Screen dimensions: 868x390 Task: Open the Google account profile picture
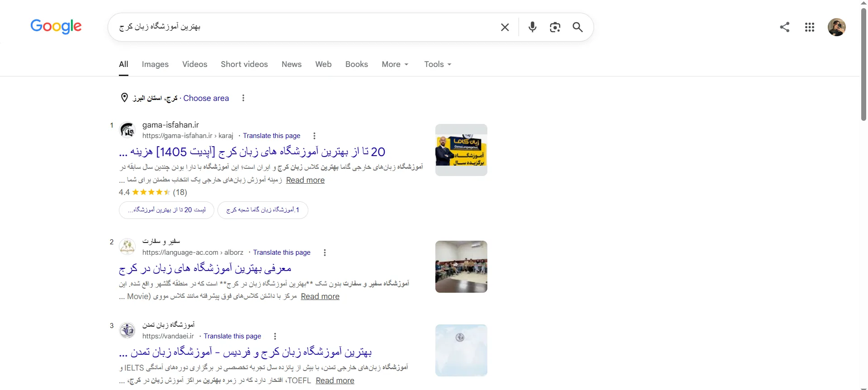tap(837, 27)
